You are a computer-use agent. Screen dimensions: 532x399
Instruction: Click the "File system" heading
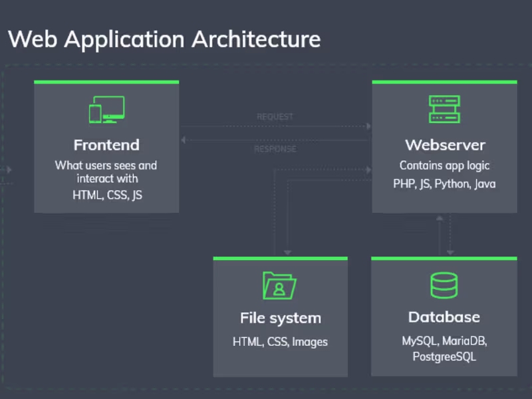(x=281, y=319)
